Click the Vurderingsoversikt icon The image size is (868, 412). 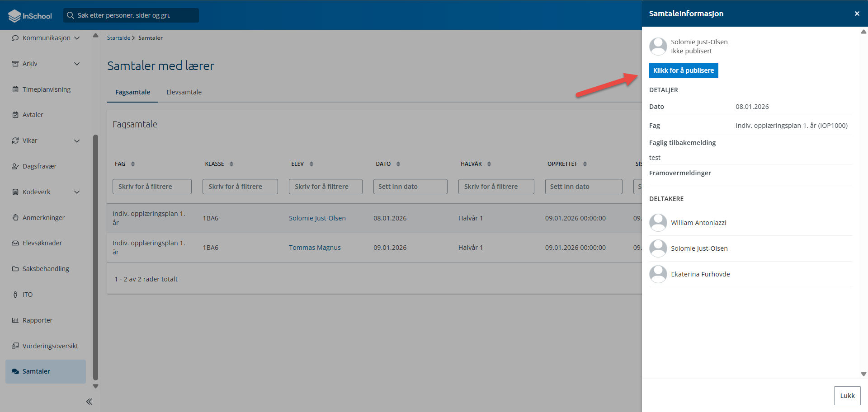(15, 346)
